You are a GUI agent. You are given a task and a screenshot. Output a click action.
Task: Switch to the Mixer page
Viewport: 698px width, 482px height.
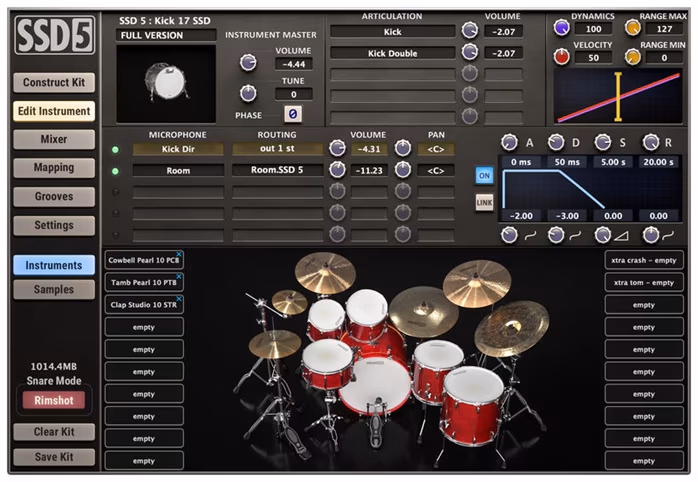point(54,140)
